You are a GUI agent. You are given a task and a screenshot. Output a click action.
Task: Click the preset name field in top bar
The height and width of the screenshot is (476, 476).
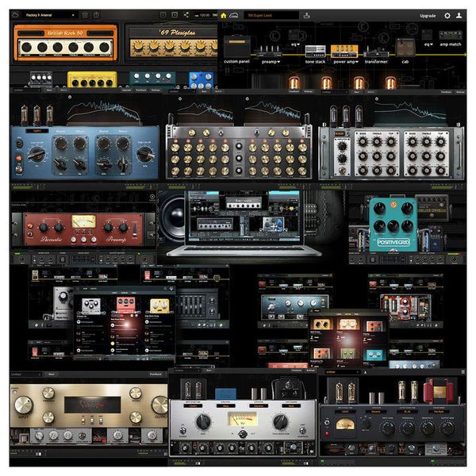pyautogui.click(x=271, y=16)
